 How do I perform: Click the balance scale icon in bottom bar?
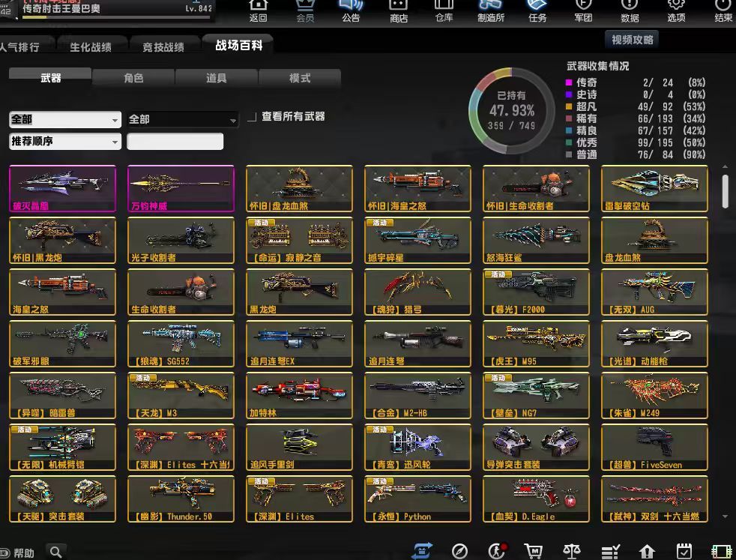(x=571, y=551)
